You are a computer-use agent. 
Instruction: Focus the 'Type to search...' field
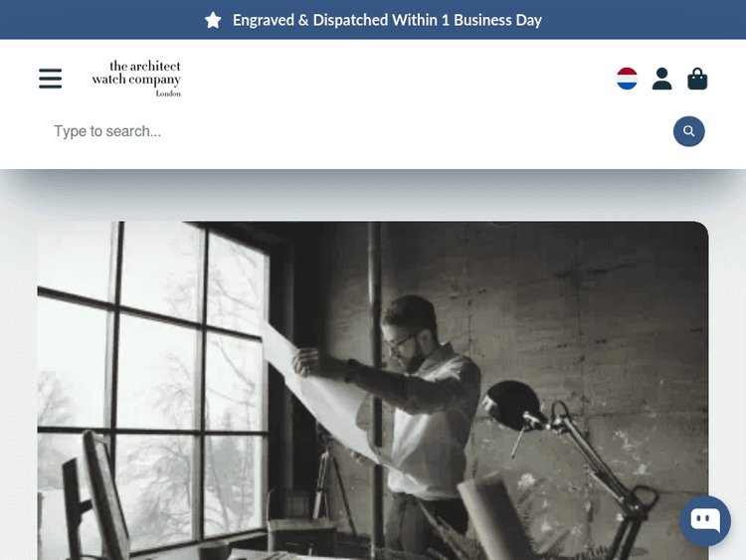click(357, 131)
